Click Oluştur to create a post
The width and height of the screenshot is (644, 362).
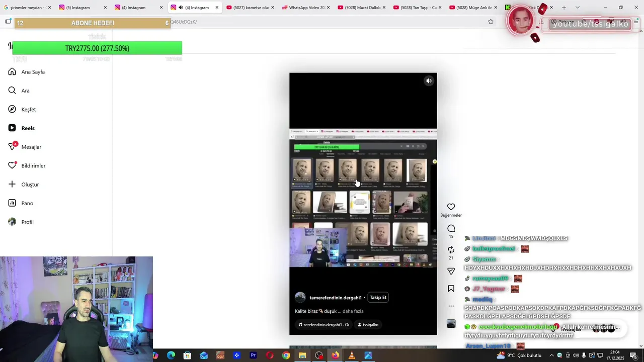point(24,185)
